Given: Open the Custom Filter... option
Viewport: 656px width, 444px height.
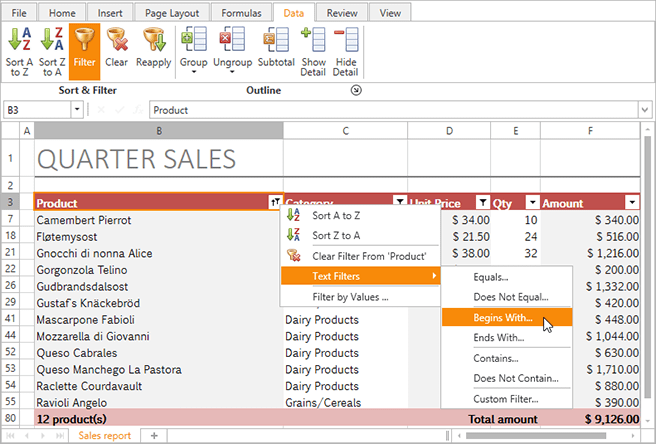Looking at the screenshot, I should coord(507,399).
